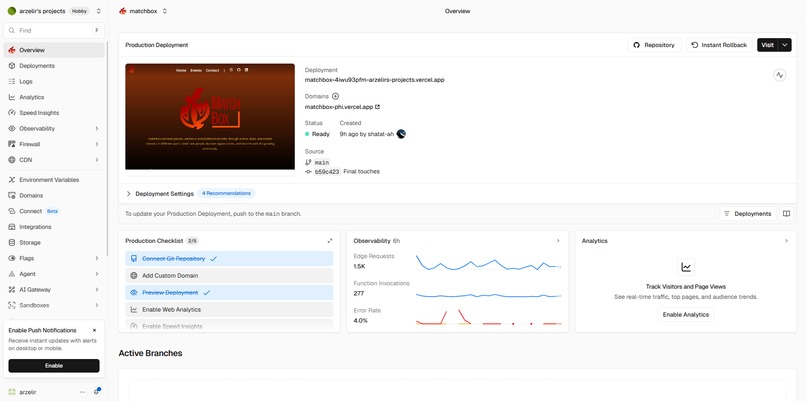Click the Firewall icon in sidebar
This screenshot has width=806, height=401.
[12, 144]
